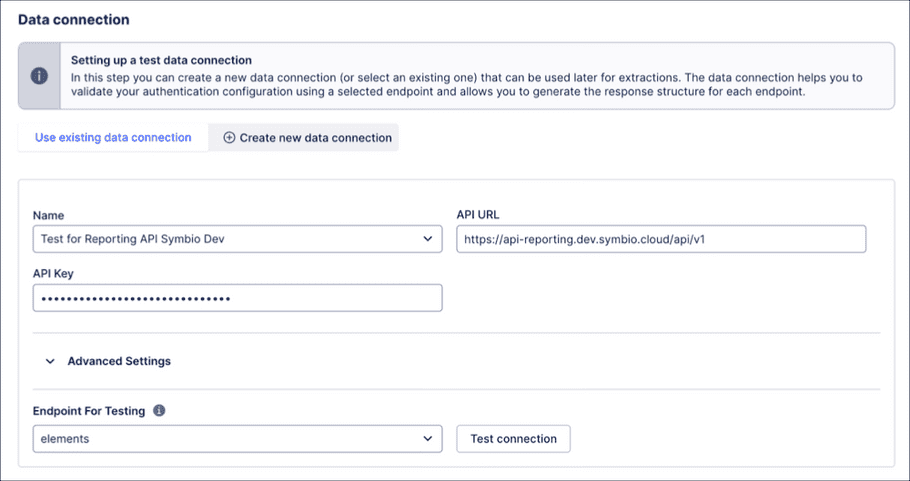Click the Name field label

click(49, 215)
